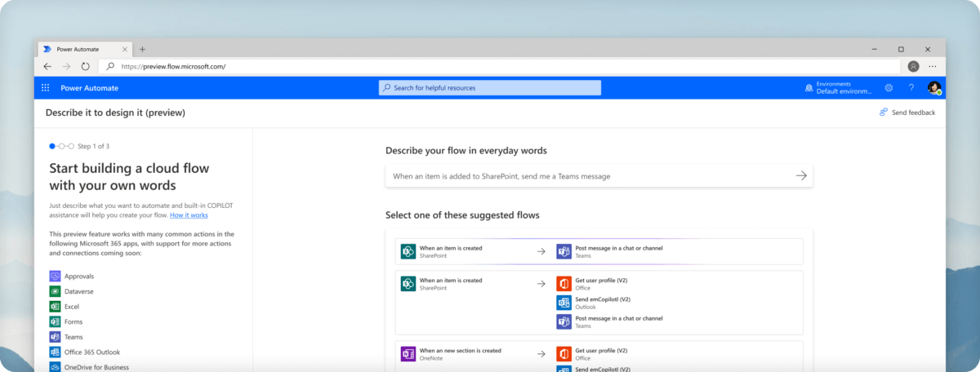Image resolution: width=980 pixels, height=372 pixels.
Task: Submit the flow description arrow
Action: click(x=801, y=175)
